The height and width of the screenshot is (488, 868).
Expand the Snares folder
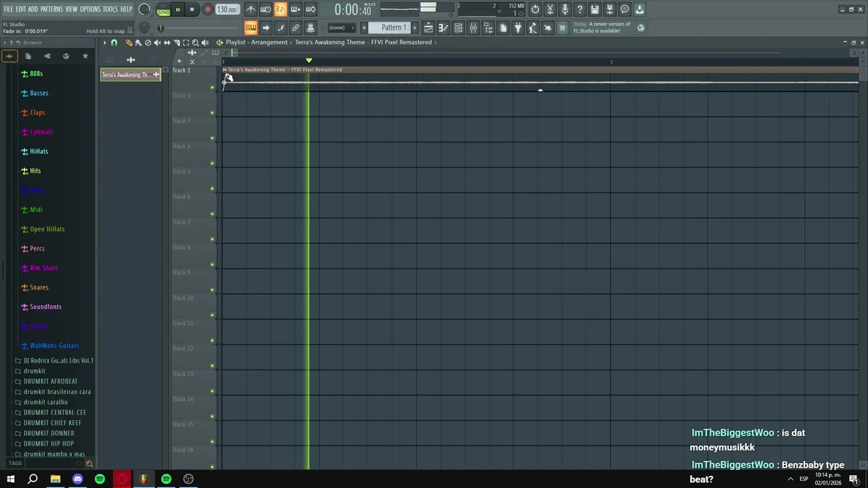(39, 287)
